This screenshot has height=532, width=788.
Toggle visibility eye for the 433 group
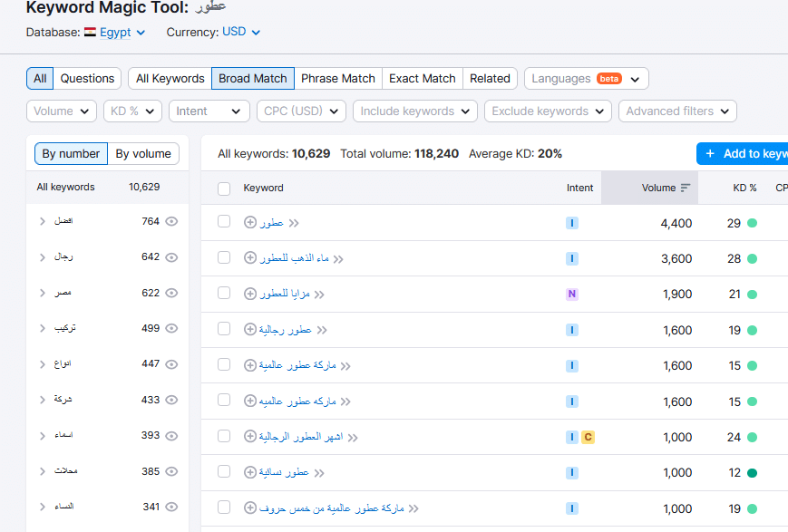pyautogui.click(x=172, y=400)
